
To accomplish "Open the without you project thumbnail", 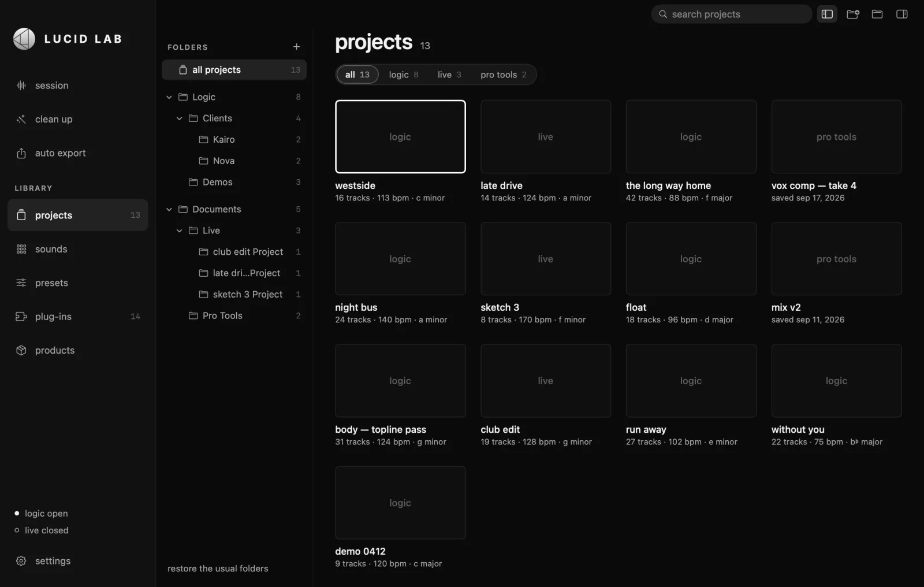I will [836, 381].
